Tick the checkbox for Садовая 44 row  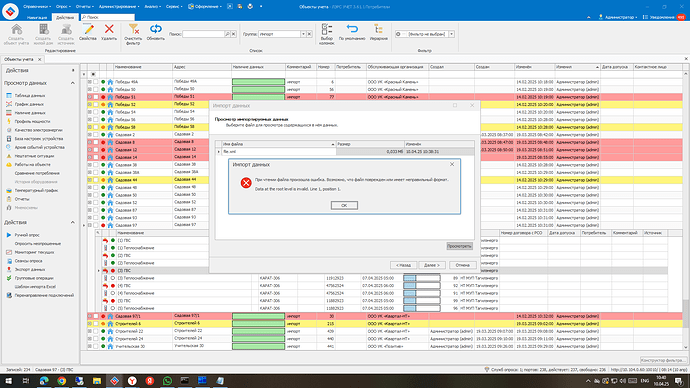(95, 180)
